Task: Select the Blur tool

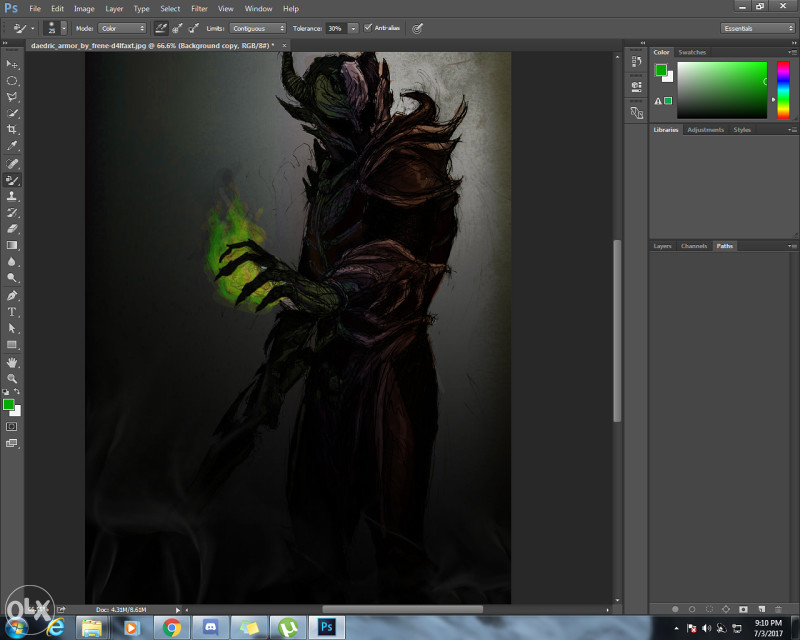Action: pyautogui.click(x=12, y=262)
